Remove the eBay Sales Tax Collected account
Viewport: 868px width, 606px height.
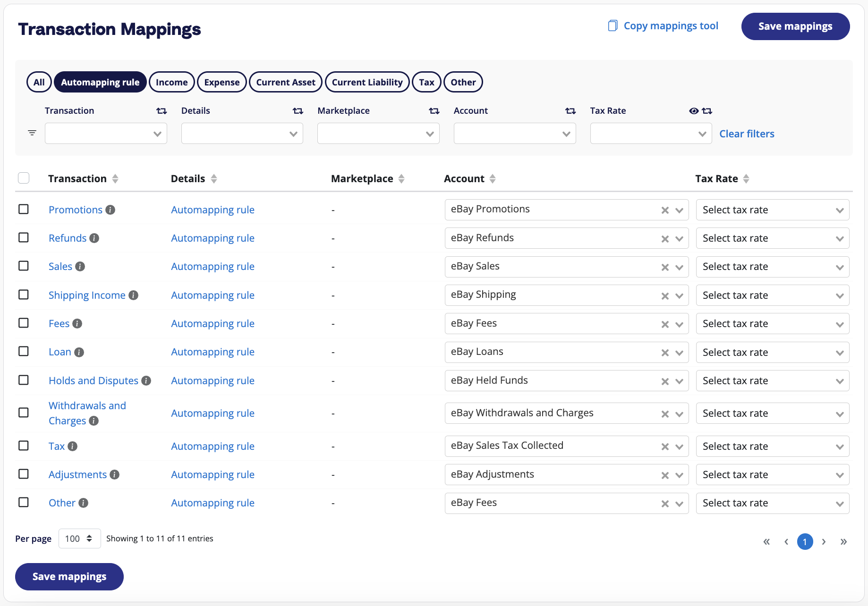[665, 447]
